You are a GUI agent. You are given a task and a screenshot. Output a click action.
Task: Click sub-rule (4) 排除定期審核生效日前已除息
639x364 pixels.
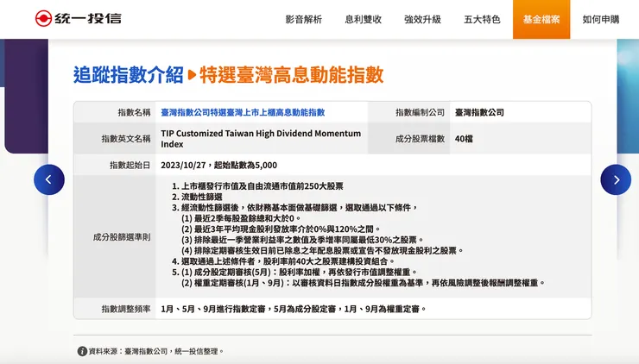pos(322,250)
